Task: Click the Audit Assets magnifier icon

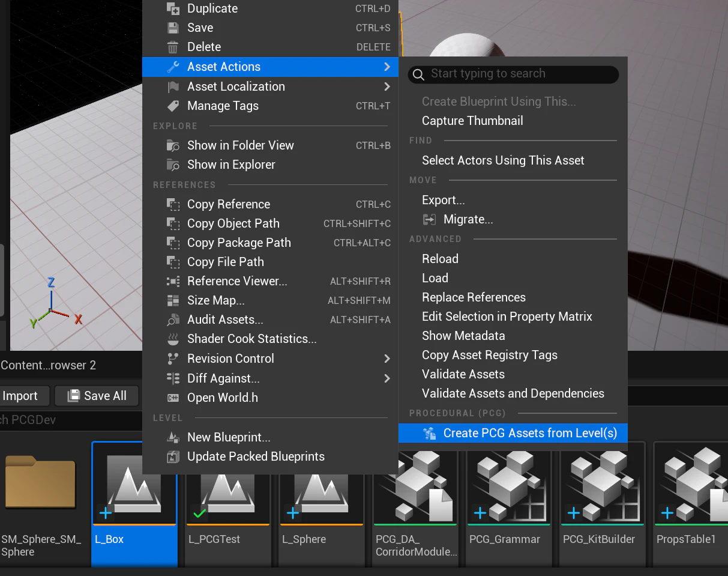Action: [173, 320]
